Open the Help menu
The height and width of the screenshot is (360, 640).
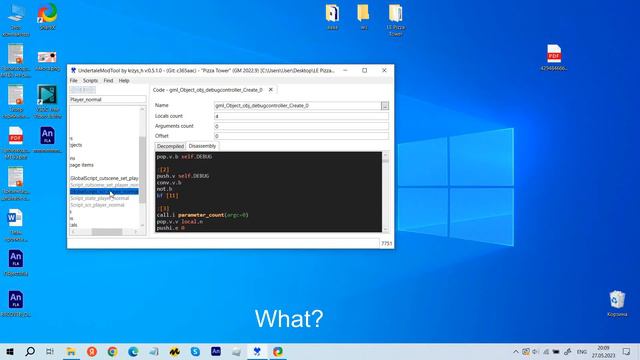[x=124, y=81]
